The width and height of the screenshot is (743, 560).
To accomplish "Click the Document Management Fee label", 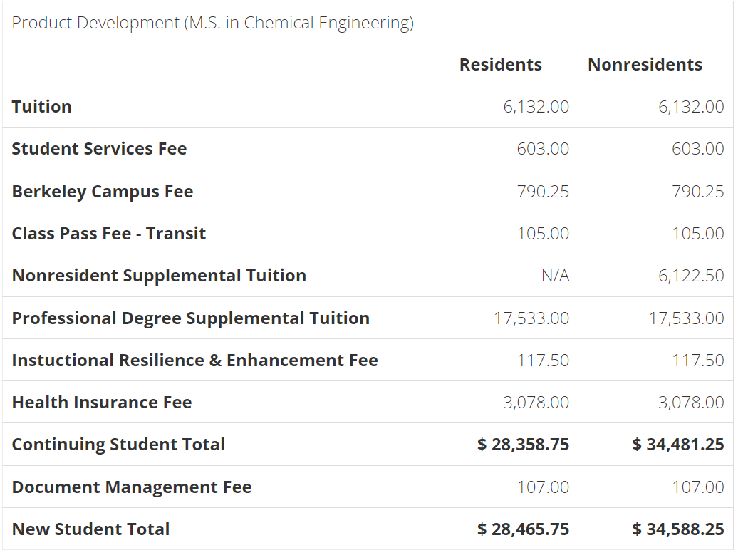I will 132,487.
